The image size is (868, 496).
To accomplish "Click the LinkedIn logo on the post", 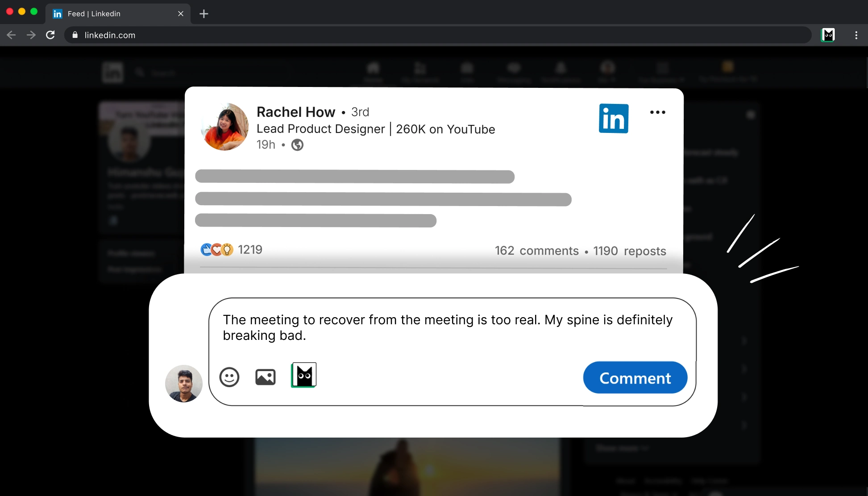I will [613, 119].
